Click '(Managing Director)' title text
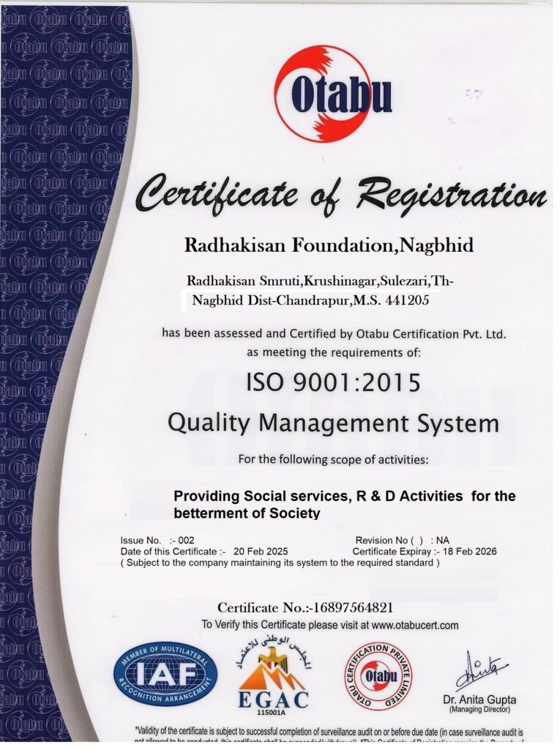This screenshot has height=750, width=560. click(479, 710)
